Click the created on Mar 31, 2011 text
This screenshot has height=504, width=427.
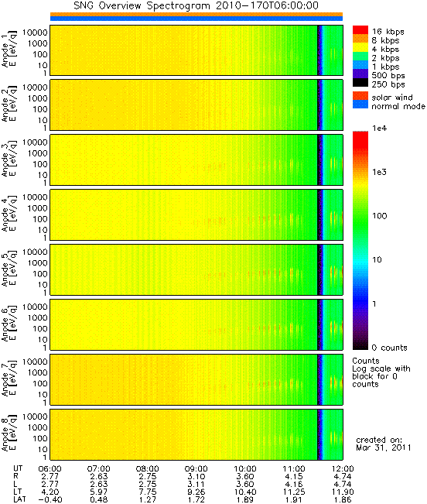[384, 444]
